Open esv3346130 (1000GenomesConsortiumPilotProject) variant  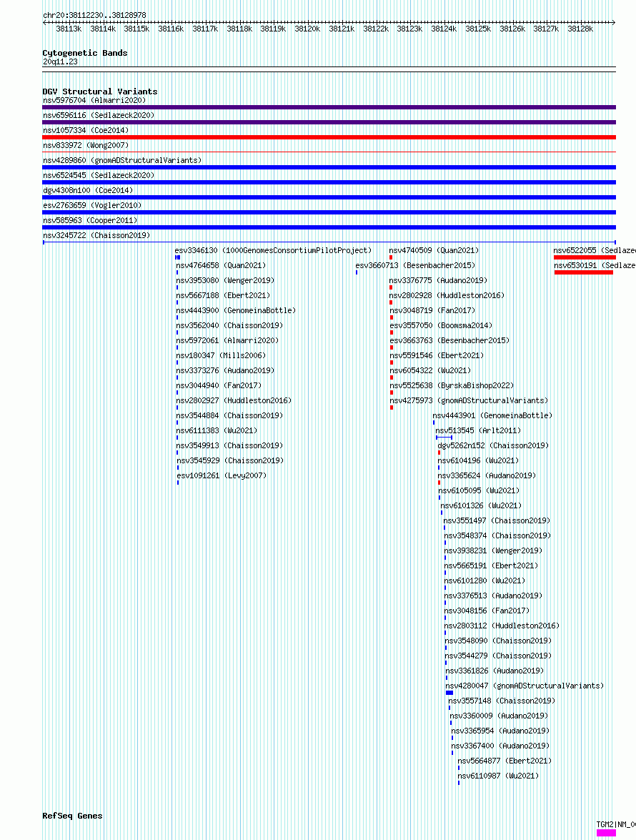pyautogui.click(x=273, y=250)
